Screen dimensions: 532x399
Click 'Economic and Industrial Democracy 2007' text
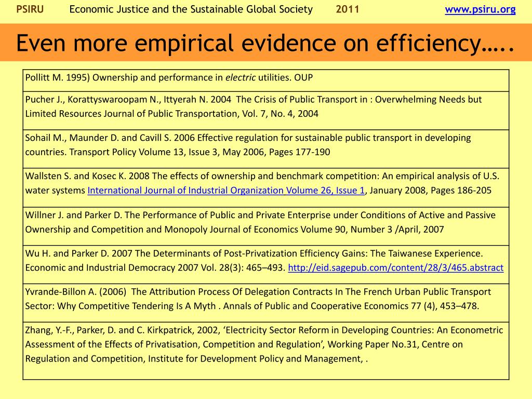(112, 268)
